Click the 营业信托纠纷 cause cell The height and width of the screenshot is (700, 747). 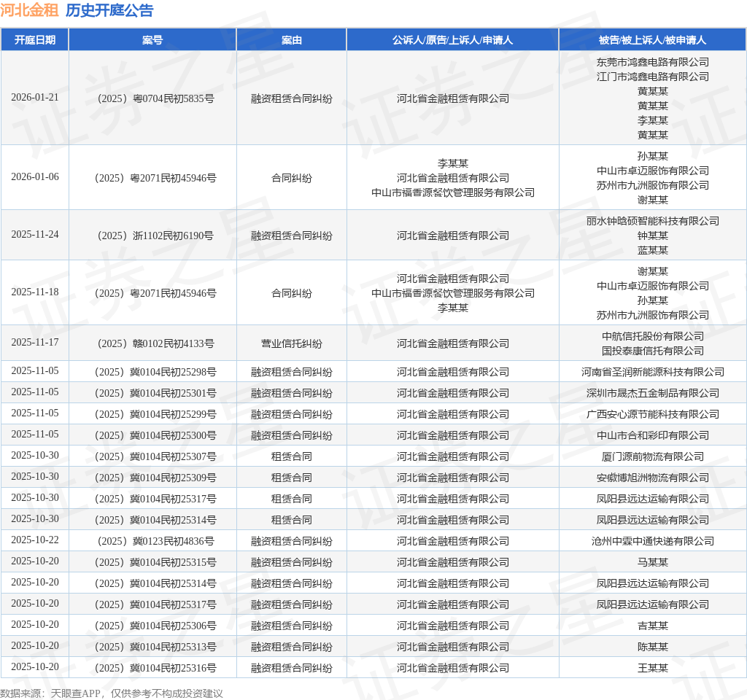292,344
